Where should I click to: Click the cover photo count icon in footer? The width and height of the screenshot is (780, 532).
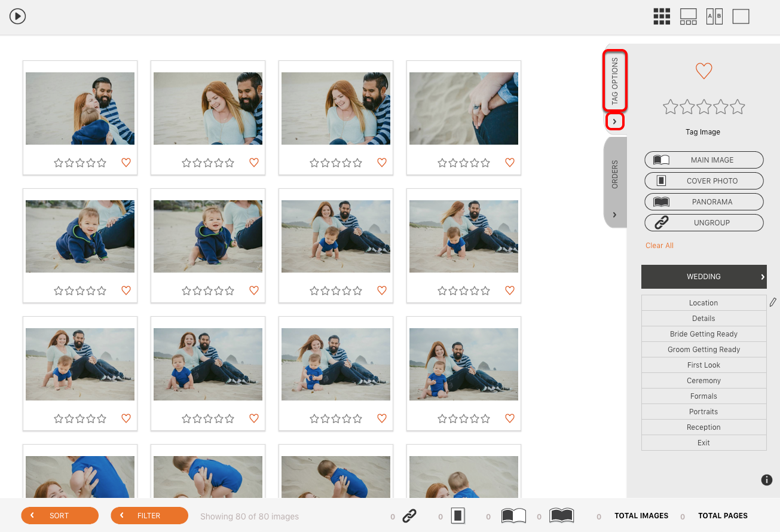click(458, 516)
